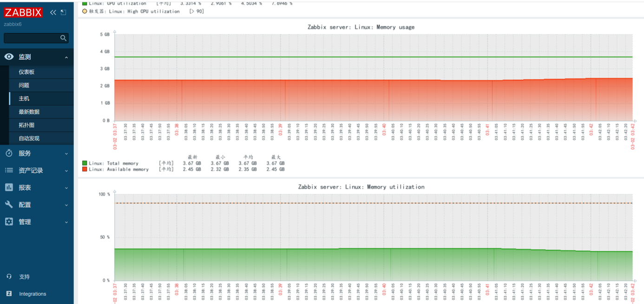The height and width of the screenshot is (304, 644).
Task: Click the eye icon for 监测
Action: 9,57
